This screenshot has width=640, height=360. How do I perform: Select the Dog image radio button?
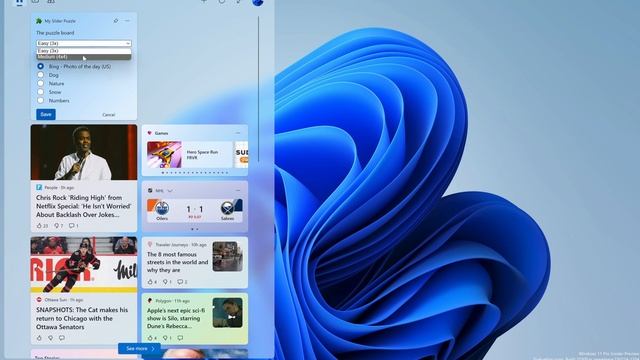(x=40, y=75)
